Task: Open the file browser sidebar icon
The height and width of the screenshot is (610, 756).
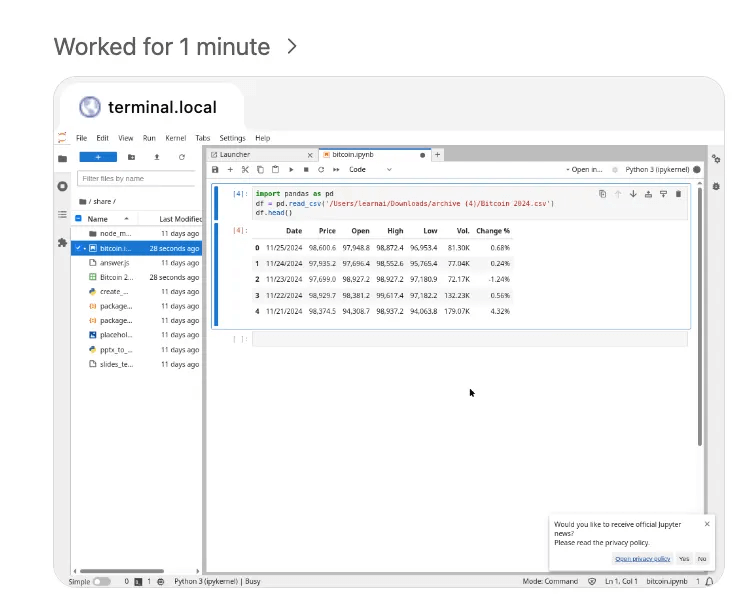Action: (63, 159)
